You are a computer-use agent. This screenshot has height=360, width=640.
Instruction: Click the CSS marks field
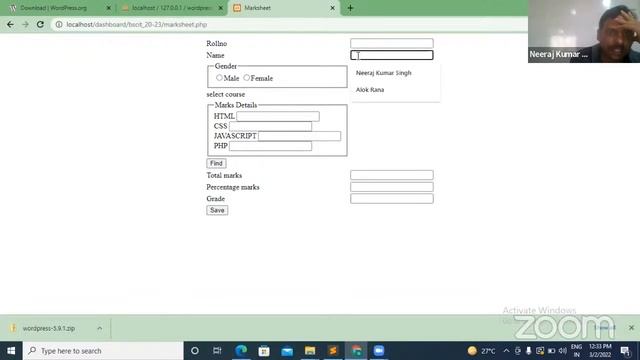[270, 126]
